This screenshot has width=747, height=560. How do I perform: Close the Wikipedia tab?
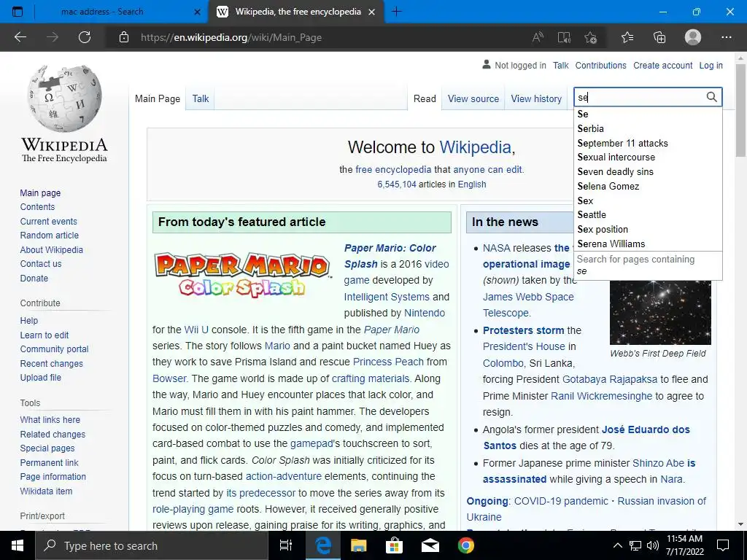pos(372,12)
